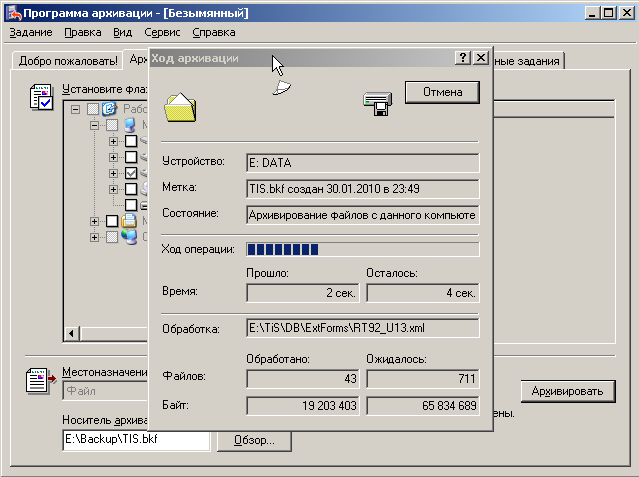Screen dimensions: 639x477
Task: Click the My Computer icon in the tree
Action: tap(128, 125)
